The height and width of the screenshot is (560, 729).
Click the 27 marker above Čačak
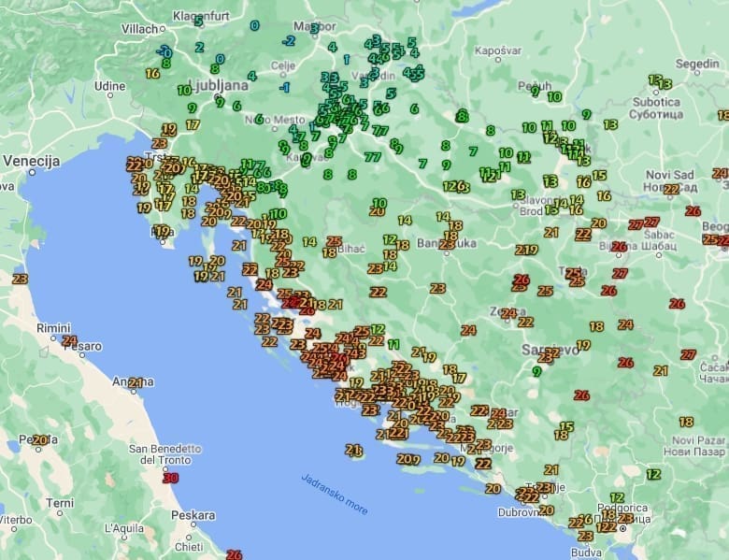click(x=689, y=354)
